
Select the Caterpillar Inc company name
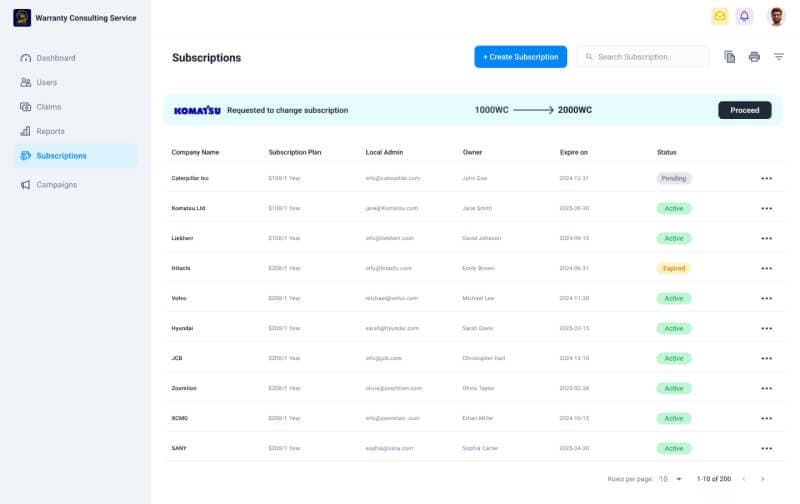[x=190, y=179]
